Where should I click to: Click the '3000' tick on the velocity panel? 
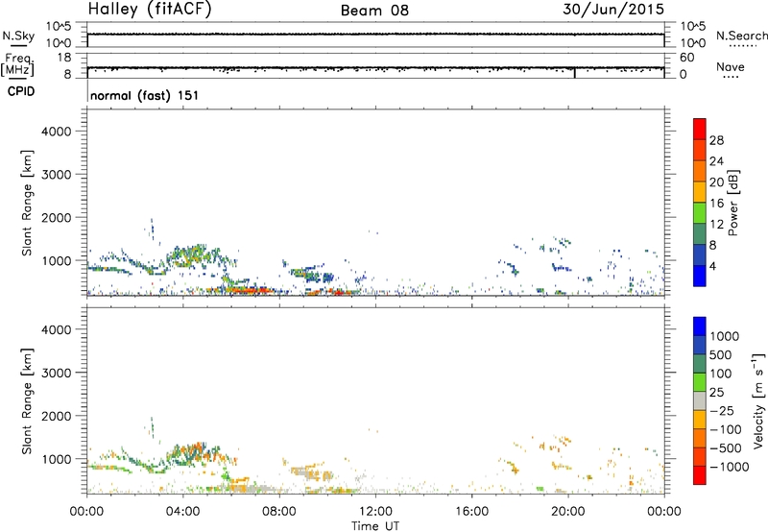point(56,373)
